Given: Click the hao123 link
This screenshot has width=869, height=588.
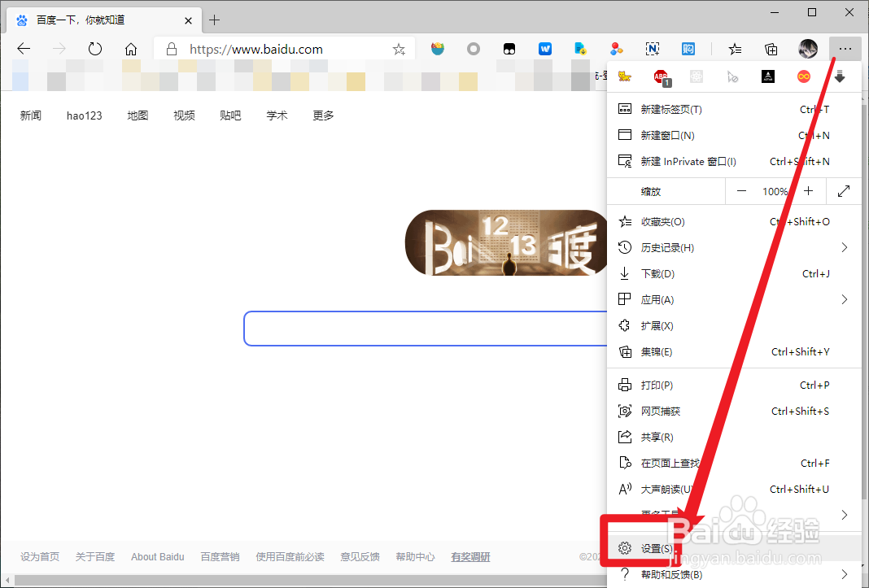Looking at the screenshot, I should point(85,115).
